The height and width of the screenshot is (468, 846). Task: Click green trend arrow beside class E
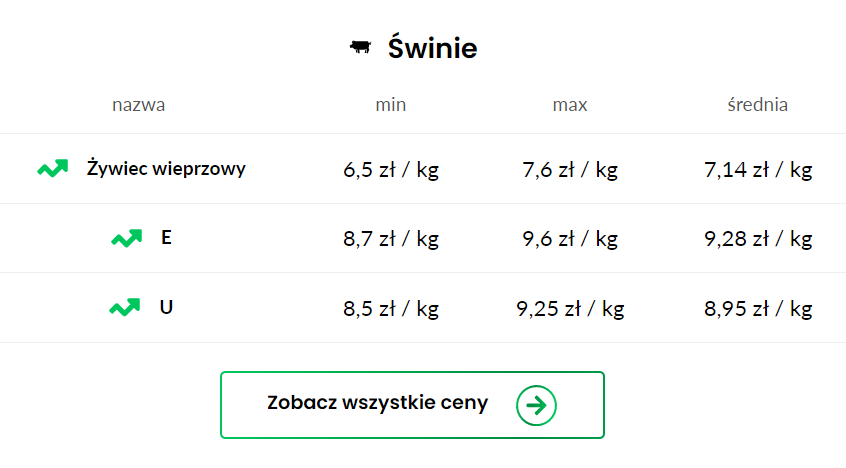126,238
